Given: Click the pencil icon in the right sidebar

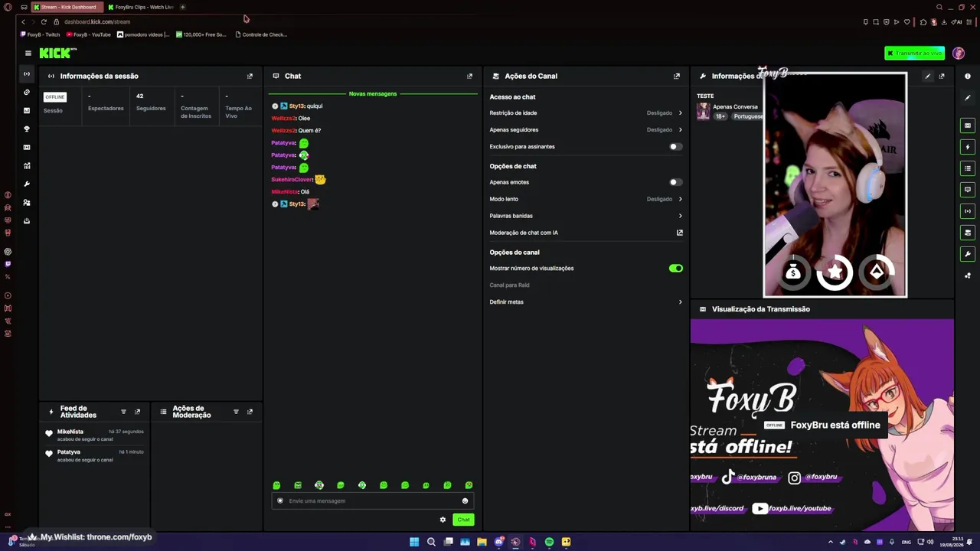Looking at the screenshot, I should click(x=968, y=97).
